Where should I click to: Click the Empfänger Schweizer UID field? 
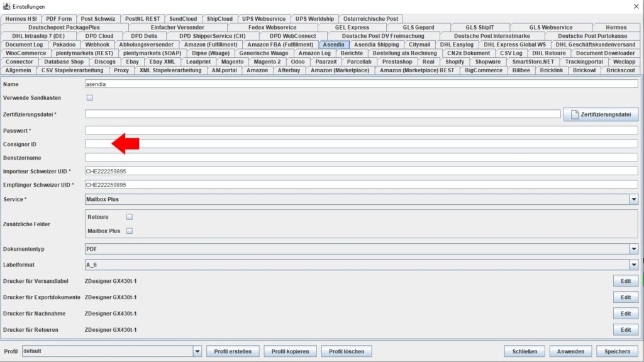[x=362, y=185]
